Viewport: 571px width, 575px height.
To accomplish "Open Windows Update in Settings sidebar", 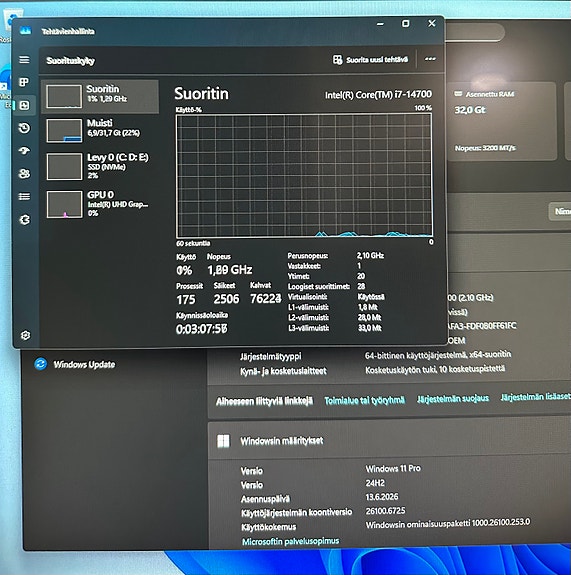I will click(x=84, y=365).
